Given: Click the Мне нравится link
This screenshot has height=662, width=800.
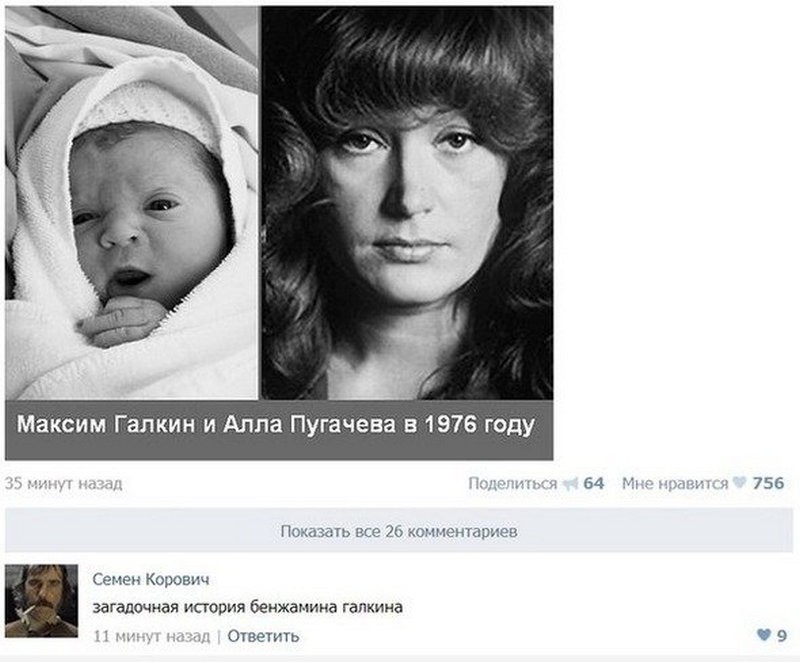Looking at the screenshot, I should 674,483.
